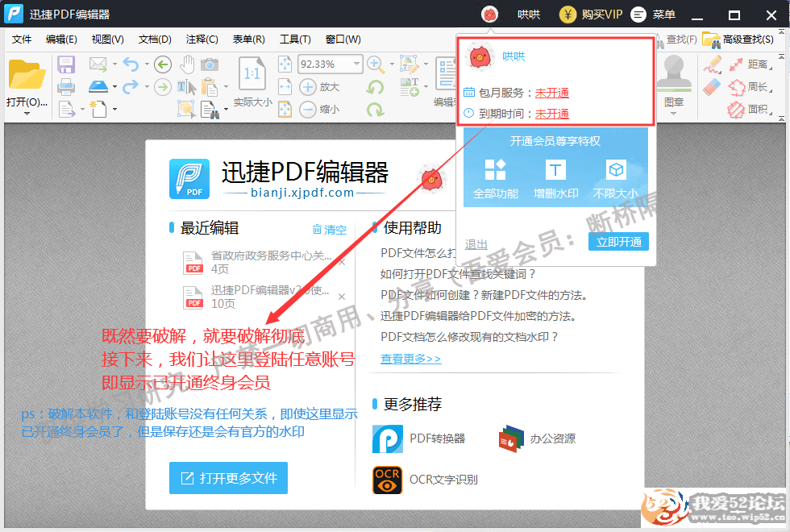Click the email envelope icon

point(98,64)
